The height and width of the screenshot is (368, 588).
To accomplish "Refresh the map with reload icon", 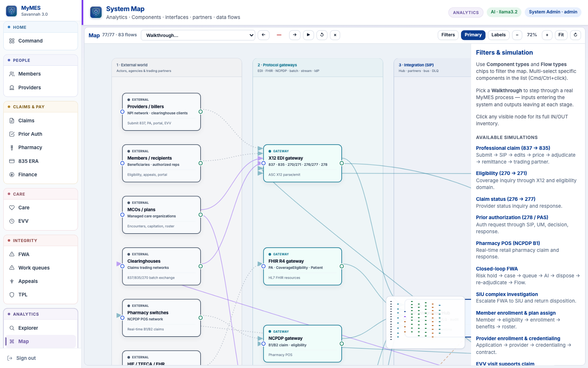I will [x=576, y=35].
